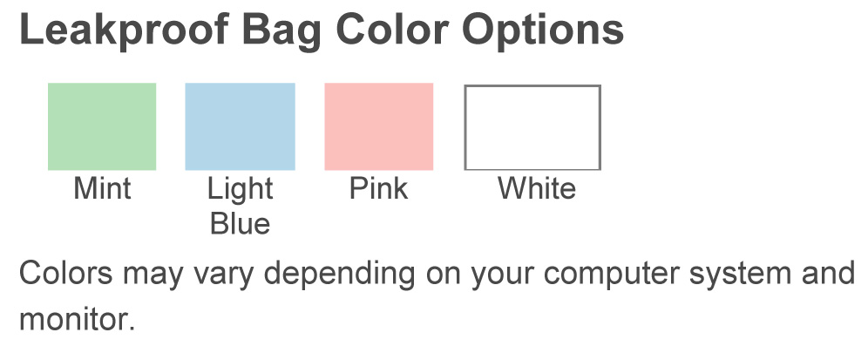868x346 pixels.
Task: Click the 'Pink' text label
Action: pos(378,188)
